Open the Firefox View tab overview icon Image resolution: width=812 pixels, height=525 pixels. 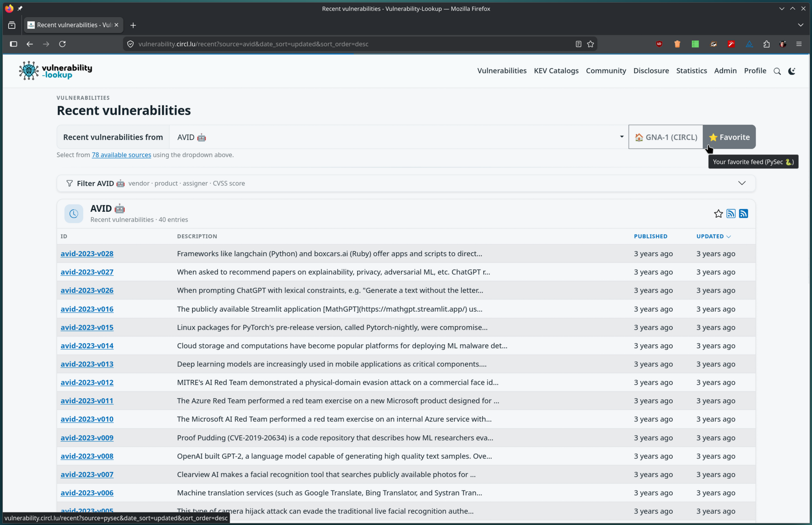pyautogui.click(x=12, y=25)
